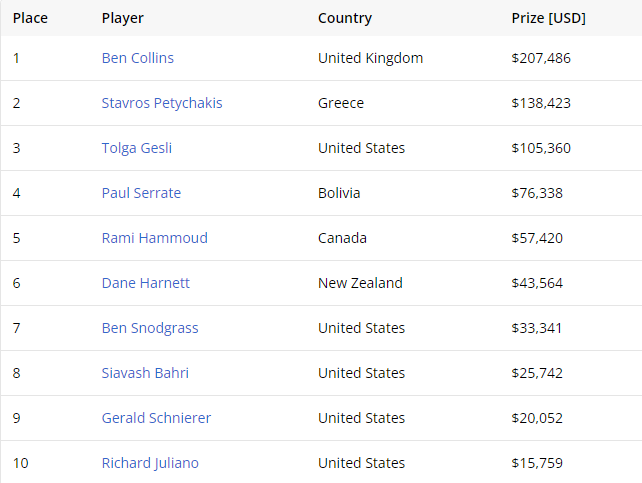Click the $207,486 first place prize
Viewport: 642px width, 483px height.
tap(541, 58)
